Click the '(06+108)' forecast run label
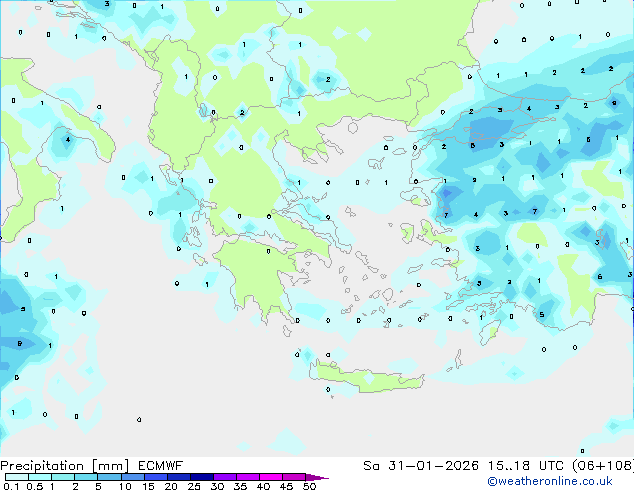The image size is (634, 490). coord(603,466)
